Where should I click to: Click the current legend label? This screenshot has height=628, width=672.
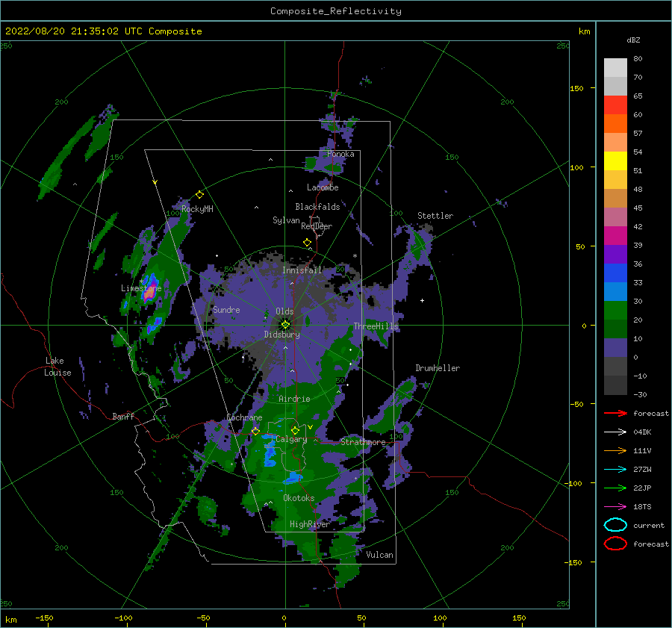pos(648,526)
